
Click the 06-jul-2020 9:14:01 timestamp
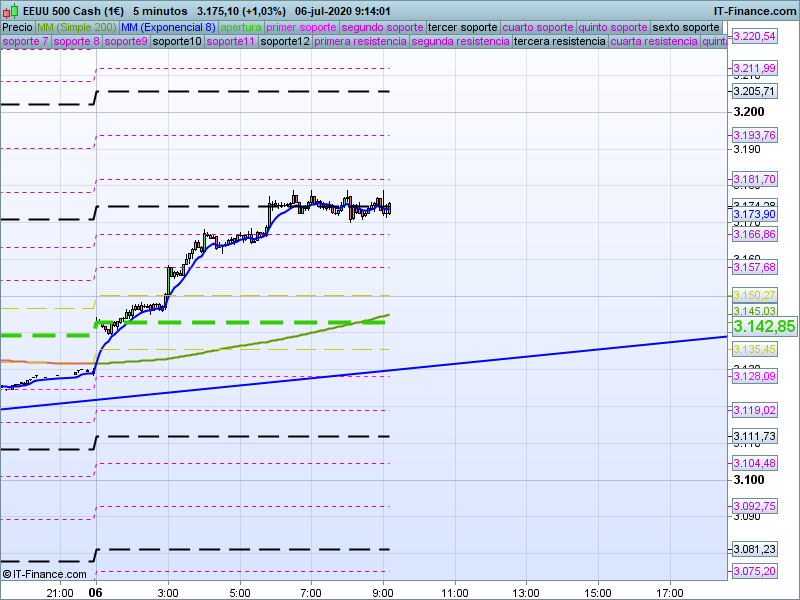pyautogui.click(x=342, y=11)
